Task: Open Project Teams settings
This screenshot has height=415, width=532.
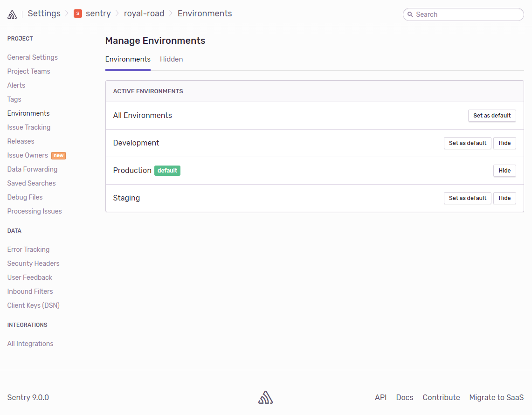Action: click(x=29, y=71)
